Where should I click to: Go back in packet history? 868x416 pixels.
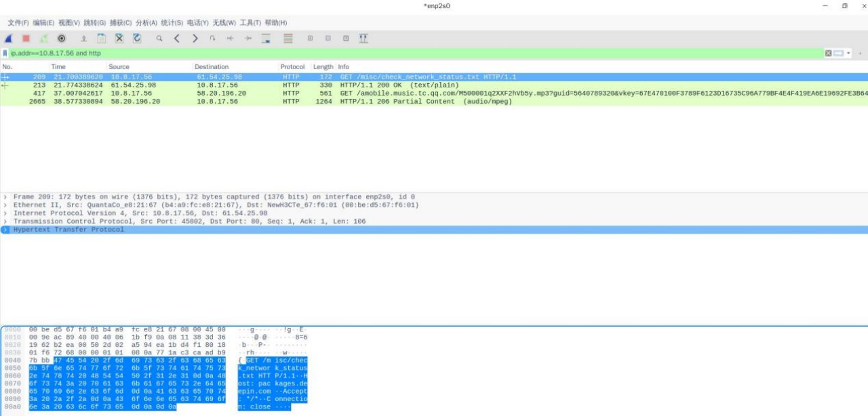point(177,39)
